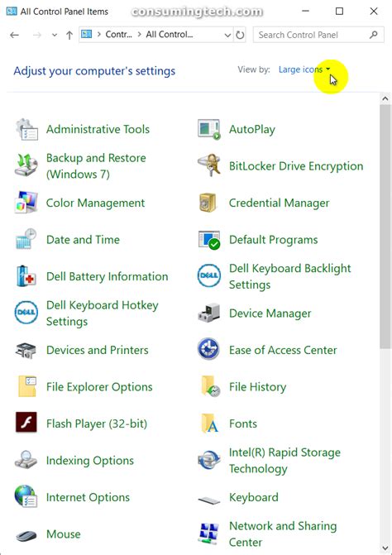Click the Default Programs icon
Image resolution: width=392 pixels, height=555 pixels.
[x=209, y=240]
